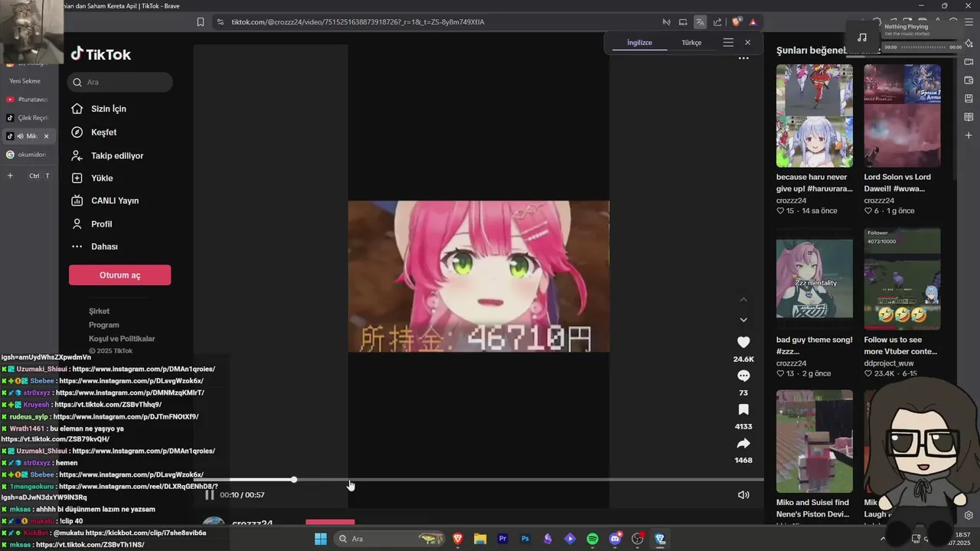
Task: Bookmark this page icon in address bar
Action: coord(201,22)
